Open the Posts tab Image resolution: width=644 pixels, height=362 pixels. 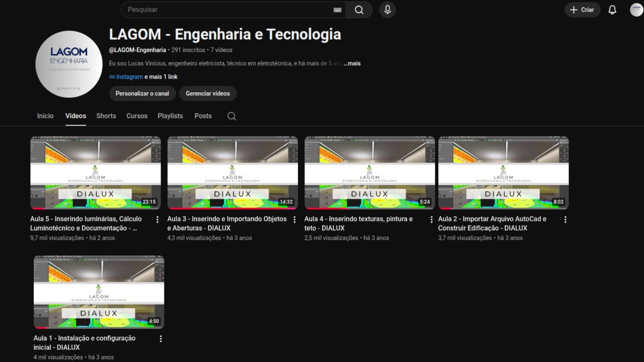(203, 116)
